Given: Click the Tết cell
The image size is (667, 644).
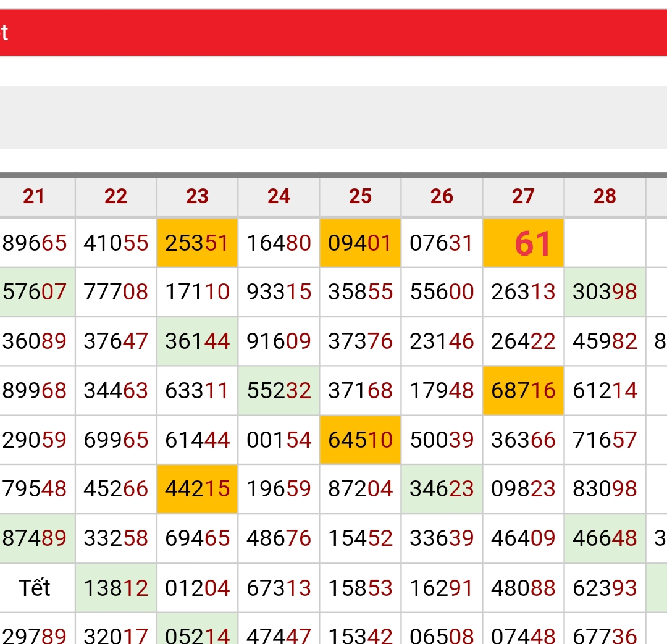Looking at the screenshot, I should (x=35, y=588).
